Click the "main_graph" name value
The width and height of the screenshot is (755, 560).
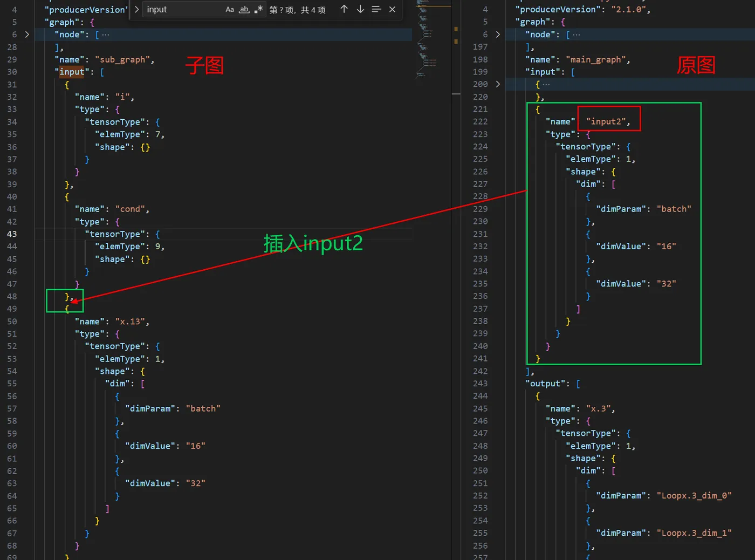[598, 59]
